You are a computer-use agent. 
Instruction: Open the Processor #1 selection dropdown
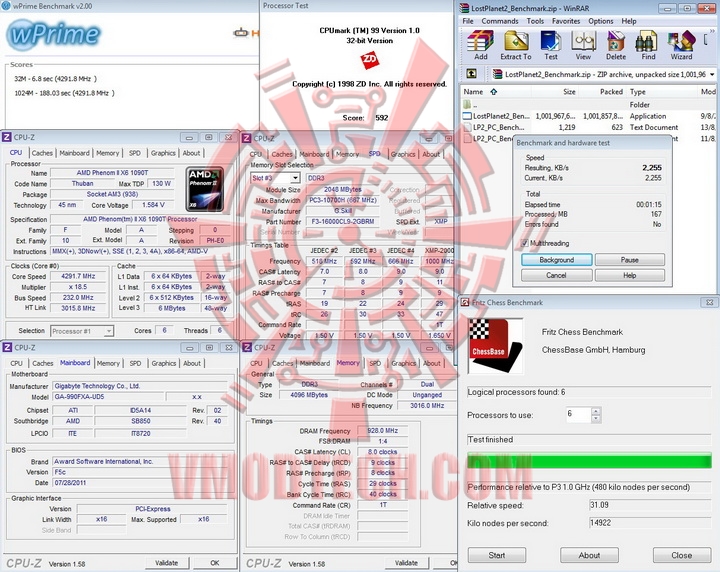[108, 331]
